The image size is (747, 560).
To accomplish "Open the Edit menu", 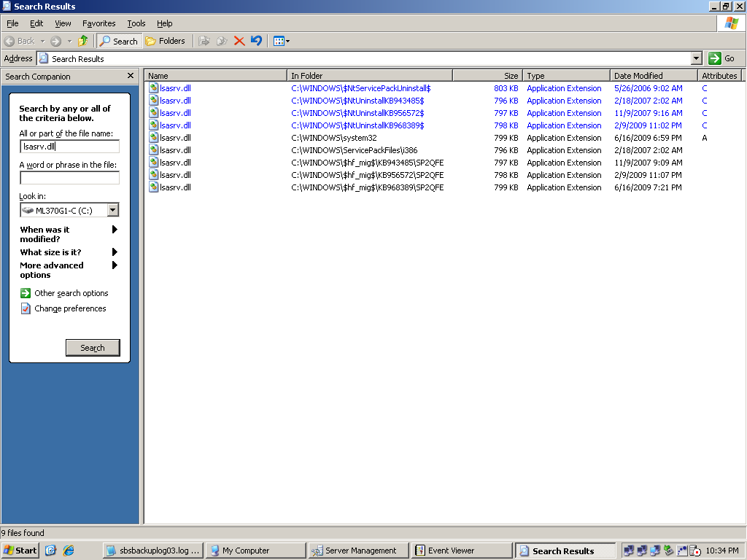I will (36, 23).
